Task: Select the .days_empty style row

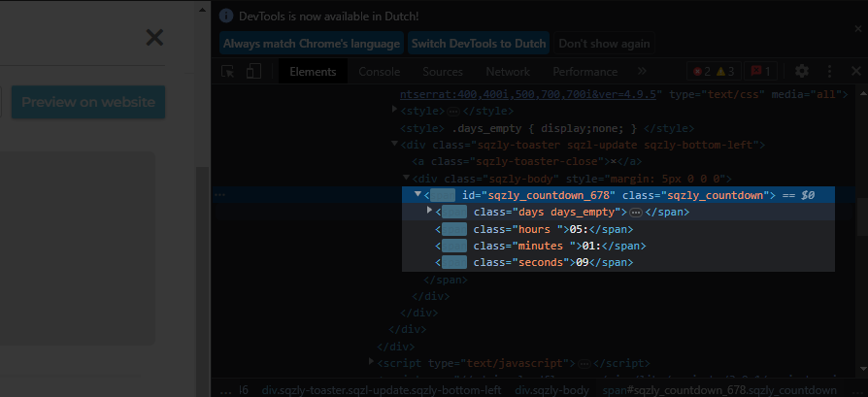Action: (x=547, y=128)
